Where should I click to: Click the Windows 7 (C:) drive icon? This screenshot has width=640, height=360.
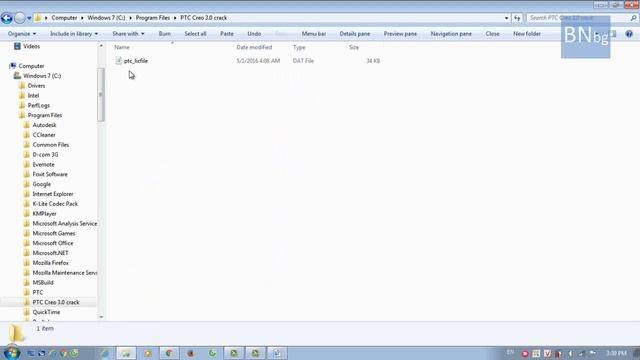17,76
